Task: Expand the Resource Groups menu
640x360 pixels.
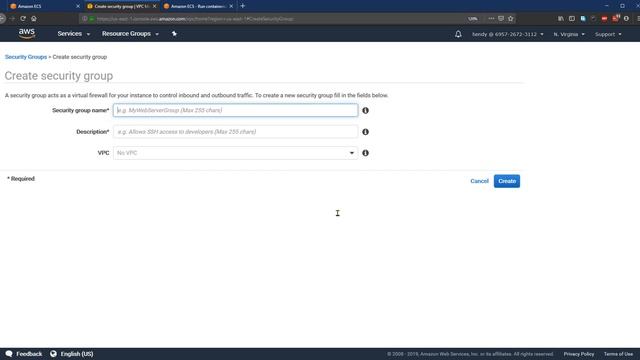Action: 130,34
